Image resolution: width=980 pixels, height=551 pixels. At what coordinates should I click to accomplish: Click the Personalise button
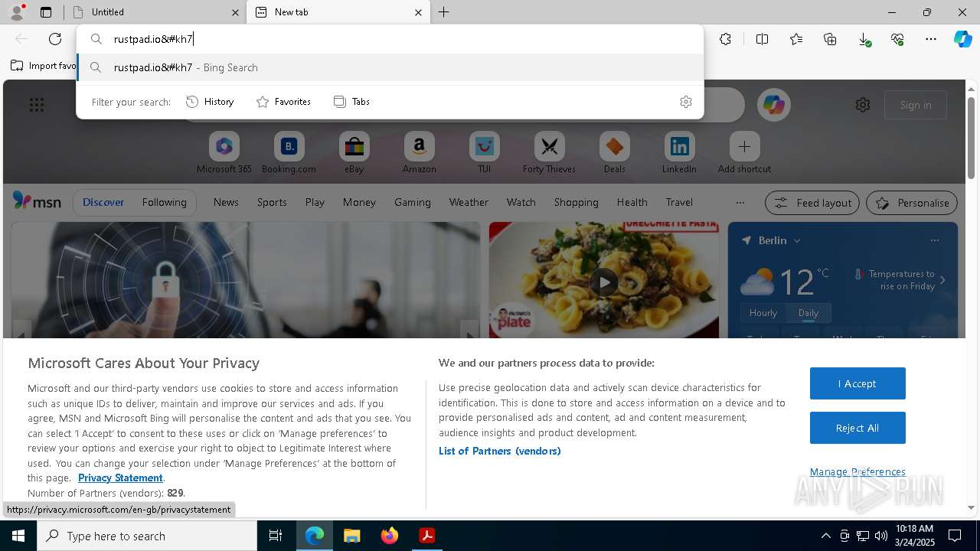(912, 203)
